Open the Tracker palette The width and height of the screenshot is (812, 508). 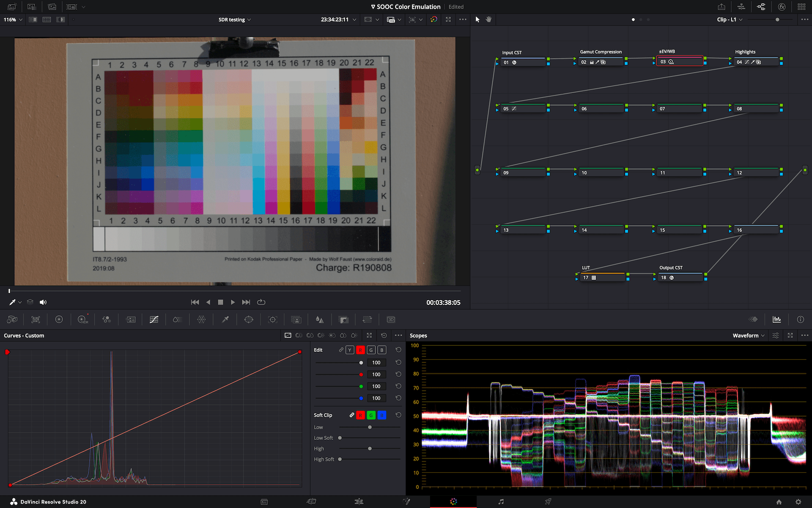tap(273, 320)
